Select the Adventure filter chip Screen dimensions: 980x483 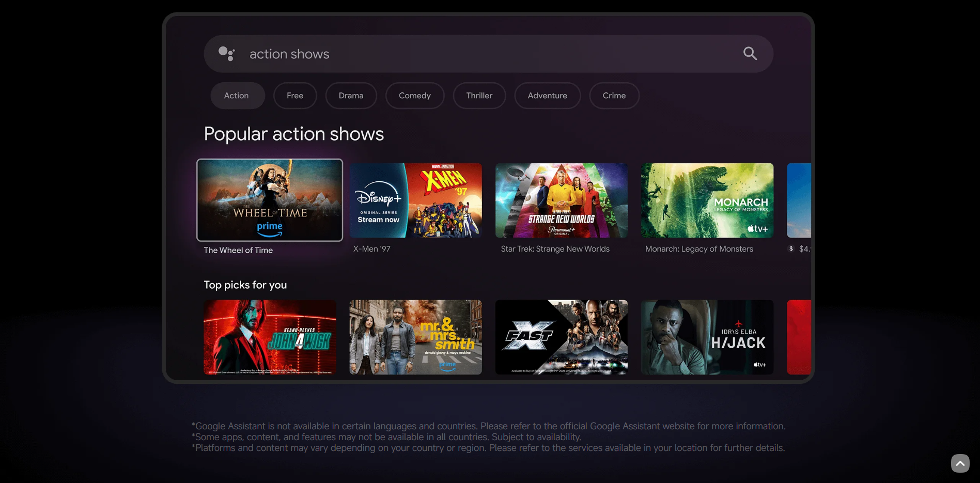click(x=548, y=96)
